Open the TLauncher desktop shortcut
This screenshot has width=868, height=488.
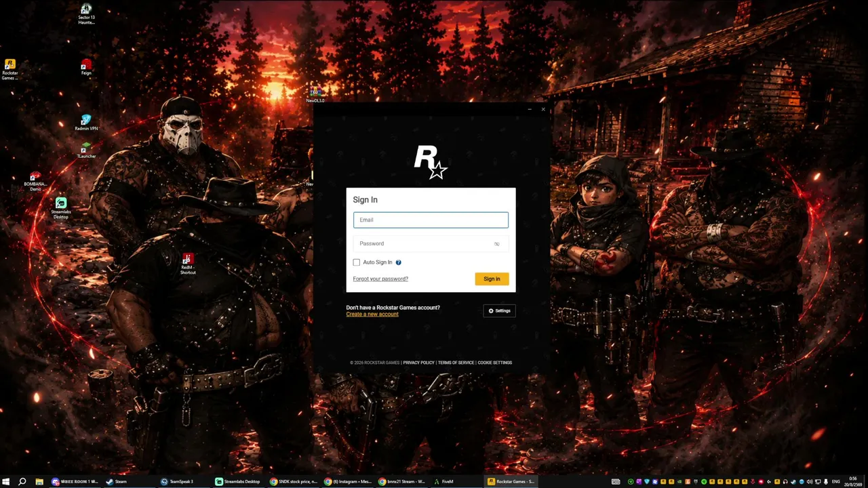click(86, 151)
